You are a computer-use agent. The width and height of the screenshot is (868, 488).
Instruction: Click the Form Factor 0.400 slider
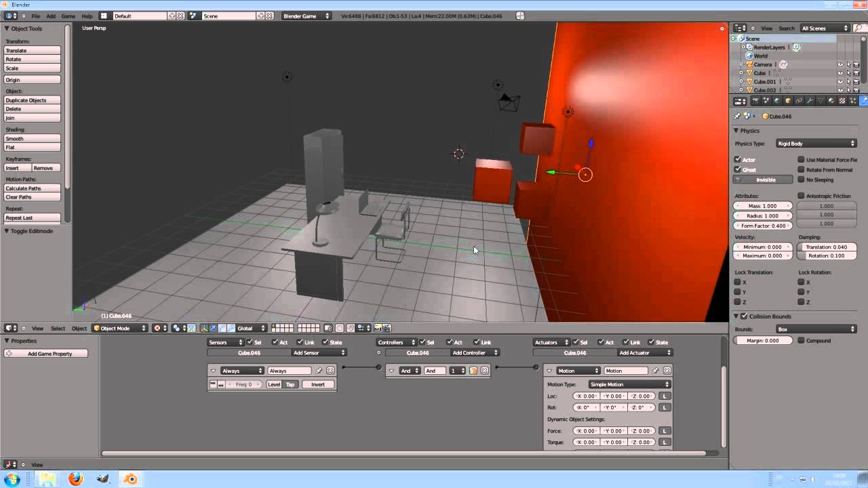click(763, 226)
